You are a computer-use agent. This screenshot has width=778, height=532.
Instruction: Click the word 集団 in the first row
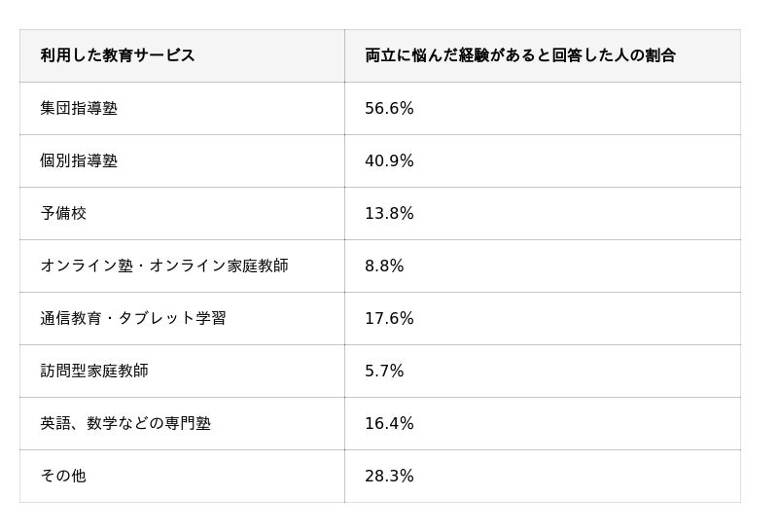55,108
